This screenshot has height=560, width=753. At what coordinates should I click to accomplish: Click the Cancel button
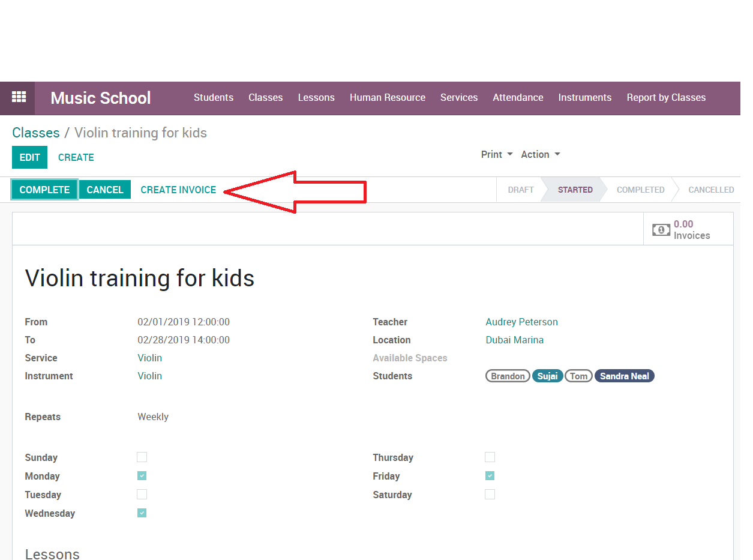104,190
